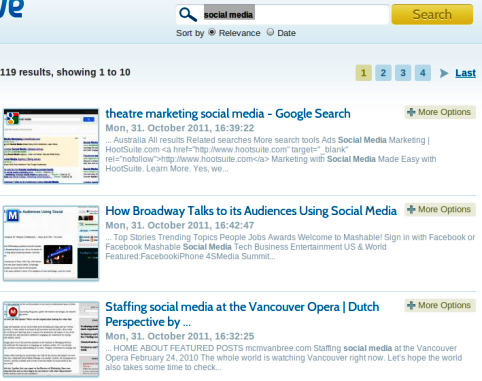Click the Mashable M favicon on second thumbnail
The image size is (482, 381).
click(13, 216)
